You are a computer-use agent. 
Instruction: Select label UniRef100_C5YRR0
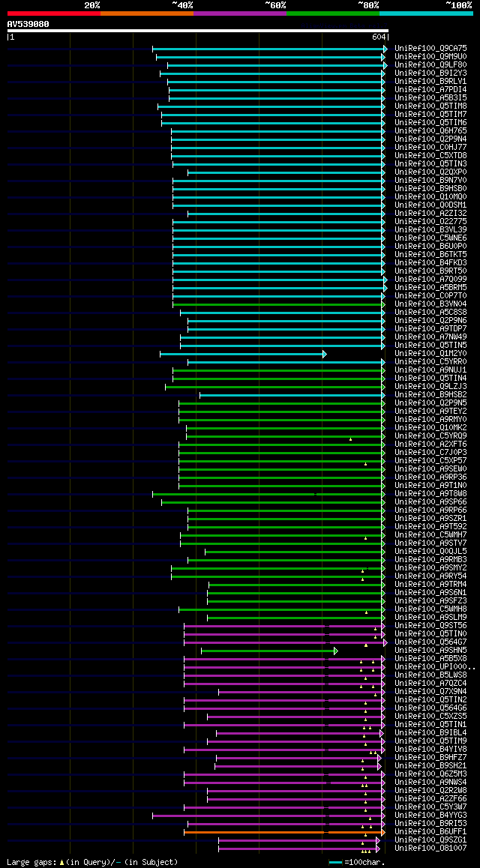click(x=430, y=362)
